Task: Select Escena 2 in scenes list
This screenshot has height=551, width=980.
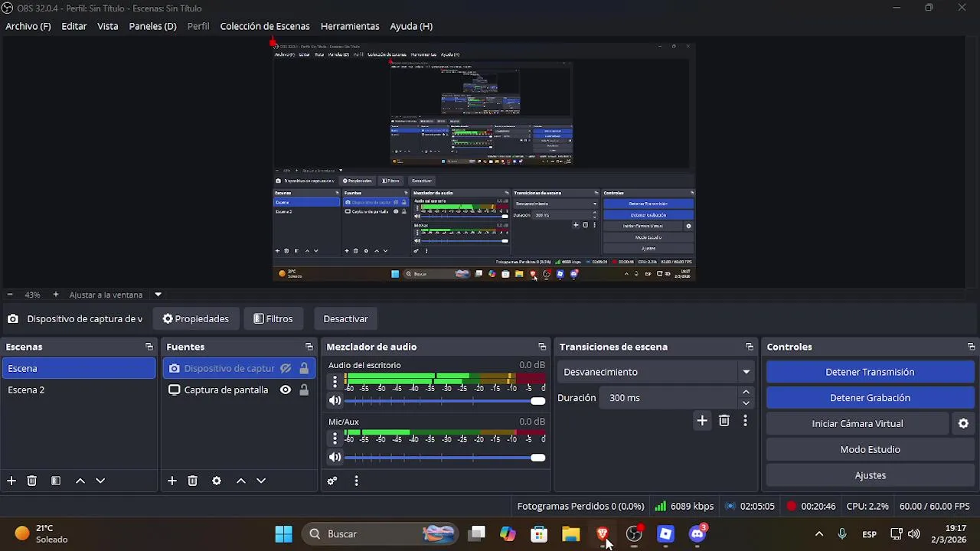Action: [79, 390]
